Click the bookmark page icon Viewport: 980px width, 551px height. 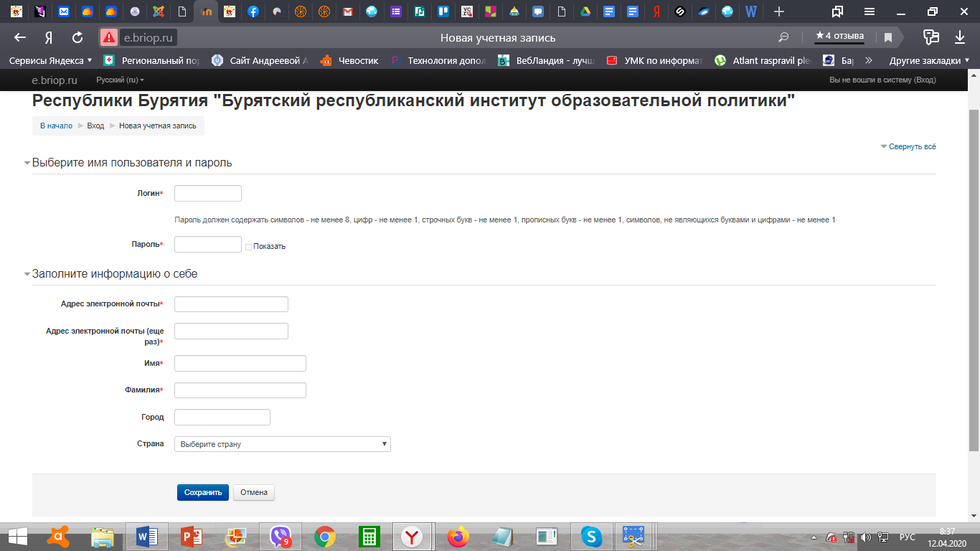888,38
